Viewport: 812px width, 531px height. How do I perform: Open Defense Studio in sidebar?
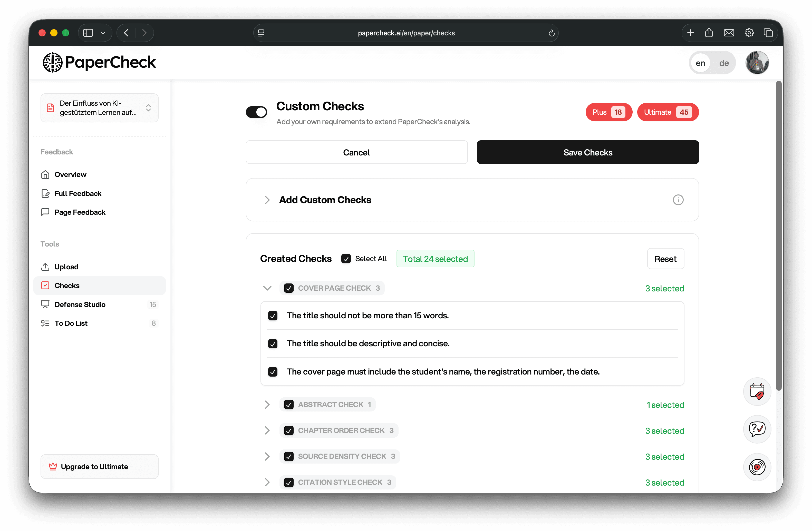click(80, 304)
